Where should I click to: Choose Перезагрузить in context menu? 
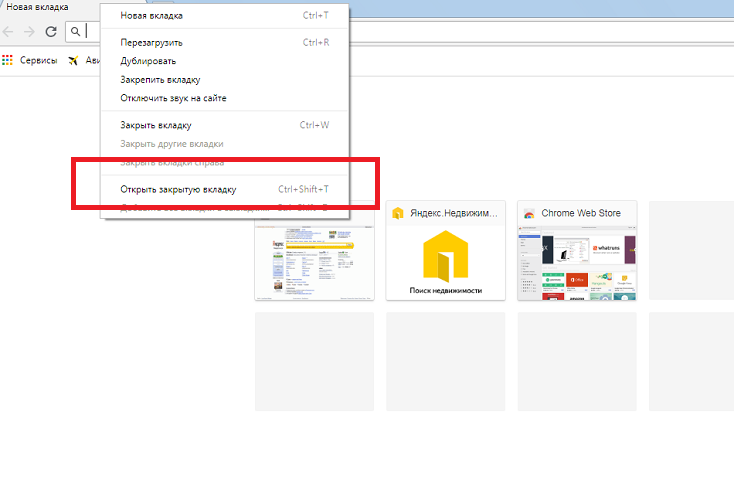coord(225,43)
